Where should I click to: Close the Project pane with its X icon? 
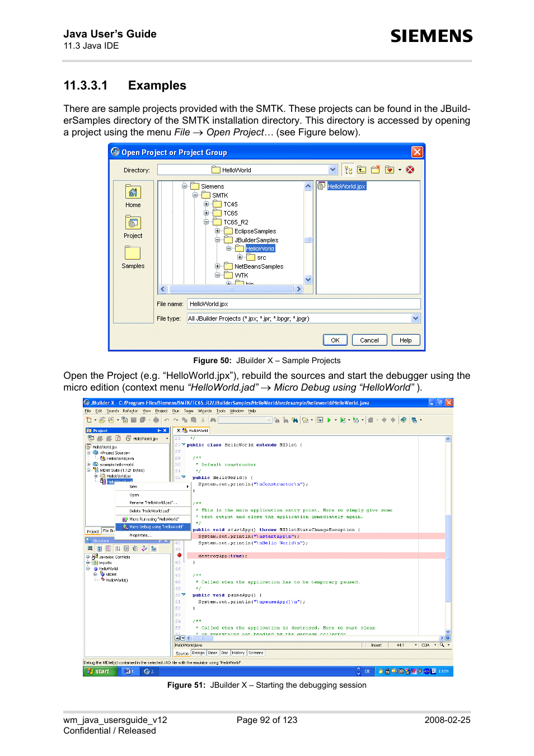166,430
